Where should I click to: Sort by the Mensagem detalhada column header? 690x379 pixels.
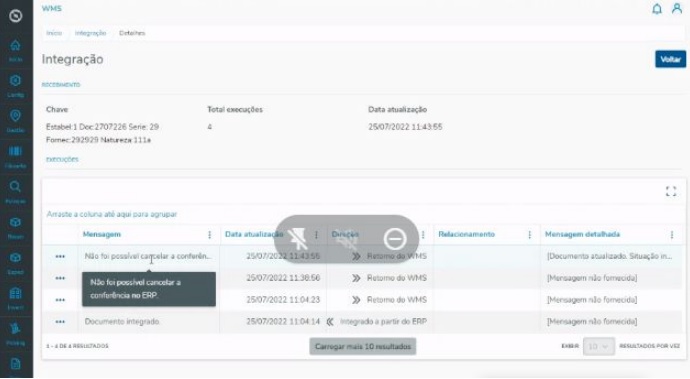click(582, 234)
